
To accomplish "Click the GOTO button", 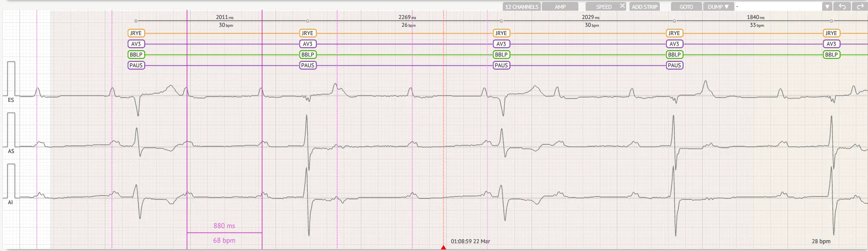I will click(687, 6).
